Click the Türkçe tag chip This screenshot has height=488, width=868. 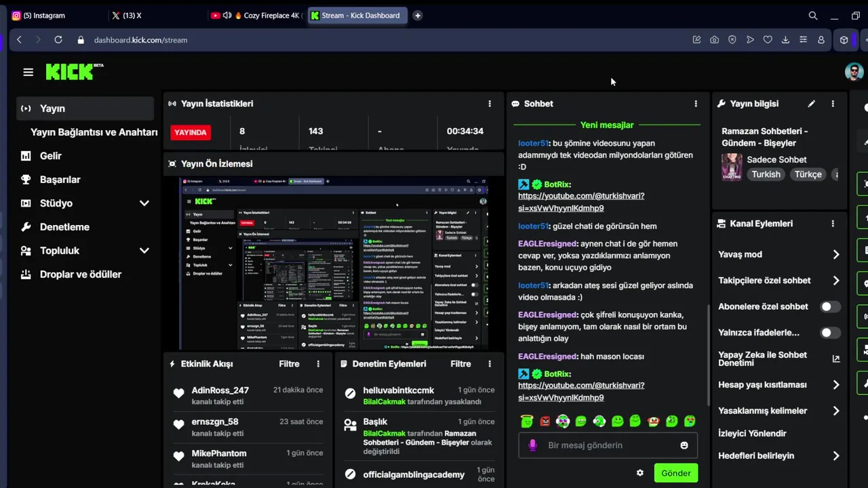pyautogui.click(x=808, y=174)
